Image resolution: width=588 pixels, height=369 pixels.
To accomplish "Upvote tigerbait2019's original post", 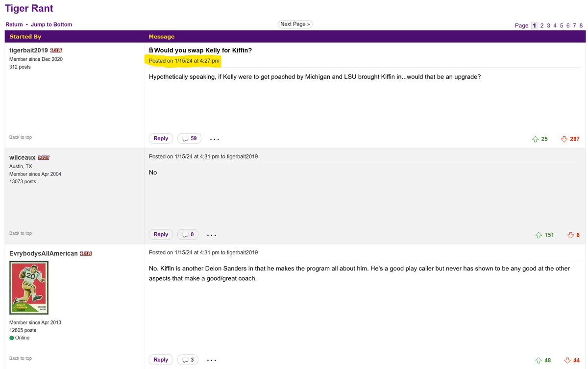I will click(x=535, y=139).
